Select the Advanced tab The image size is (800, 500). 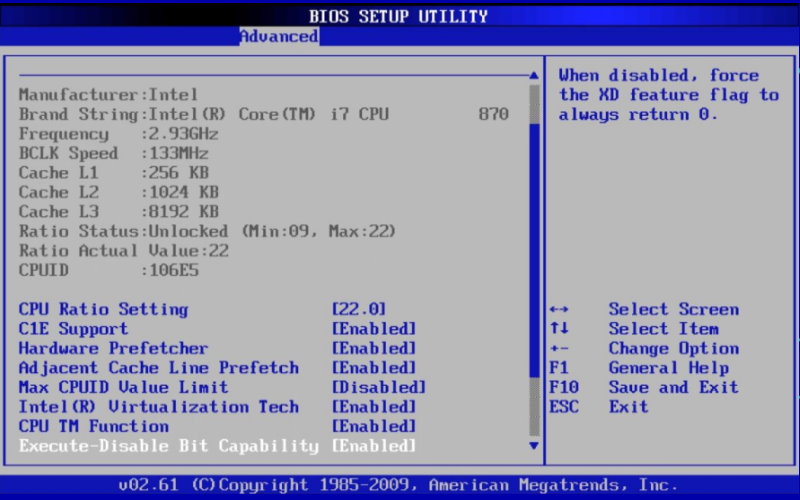279,36
